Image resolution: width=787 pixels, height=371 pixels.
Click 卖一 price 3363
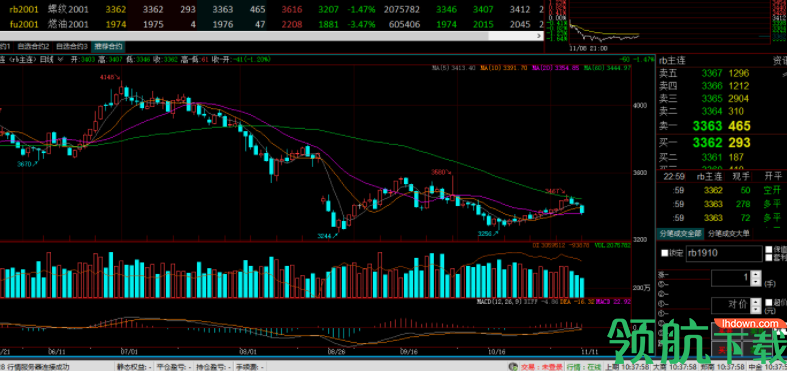pyautogui.click(x=708, y=126)
